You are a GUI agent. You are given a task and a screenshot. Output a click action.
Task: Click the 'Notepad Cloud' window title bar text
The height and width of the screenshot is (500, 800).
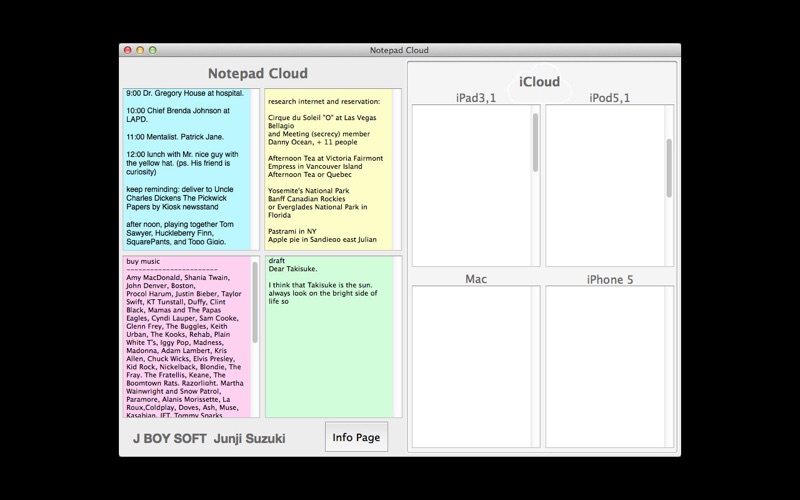[399, 50]
